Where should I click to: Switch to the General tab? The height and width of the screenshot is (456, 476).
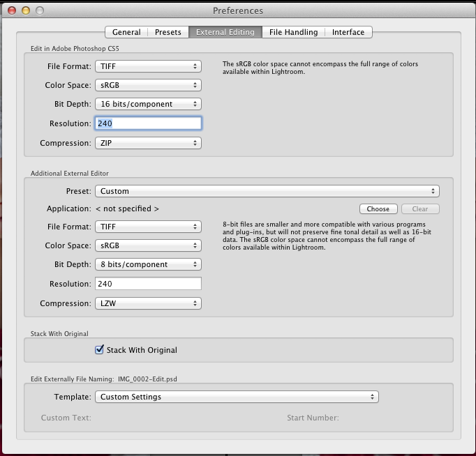pos(126,32)
